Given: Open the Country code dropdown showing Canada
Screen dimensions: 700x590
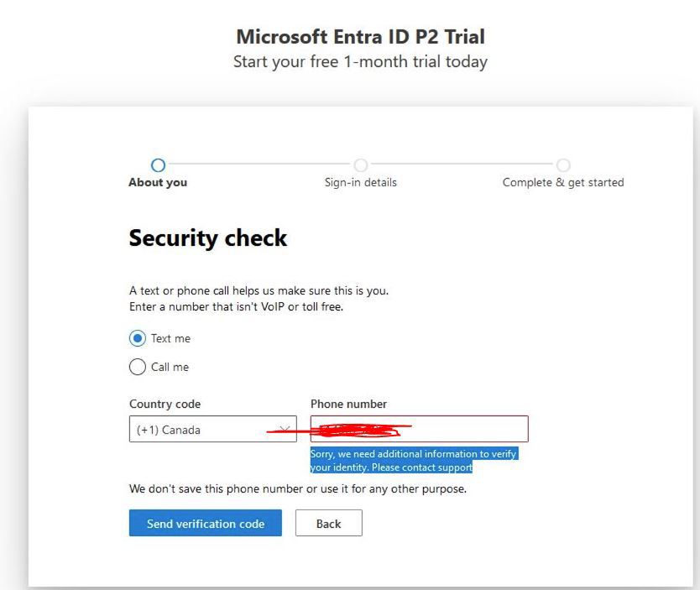Looking at the screenshot, I should tap(213, 429).
